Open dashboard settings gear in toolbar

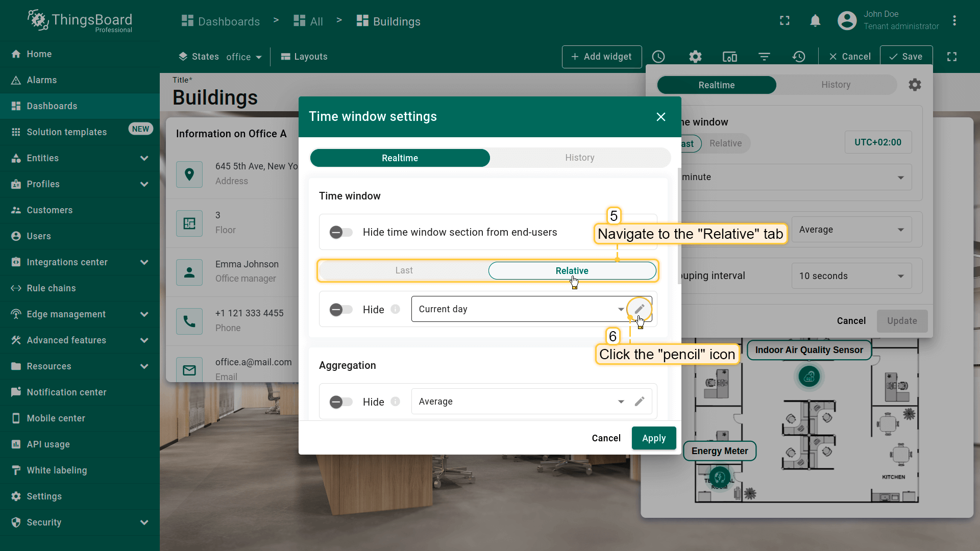(695, 57)
